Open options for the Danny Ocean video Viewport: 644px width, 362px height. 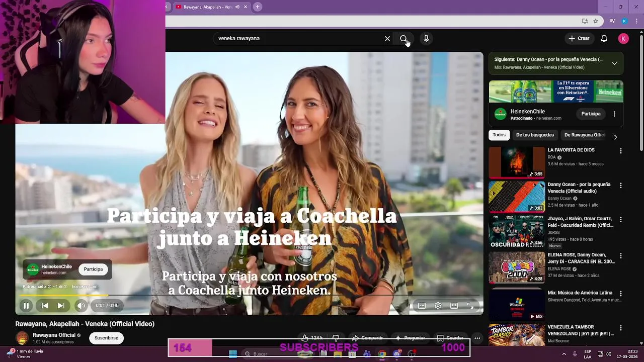tap(620, 186)
